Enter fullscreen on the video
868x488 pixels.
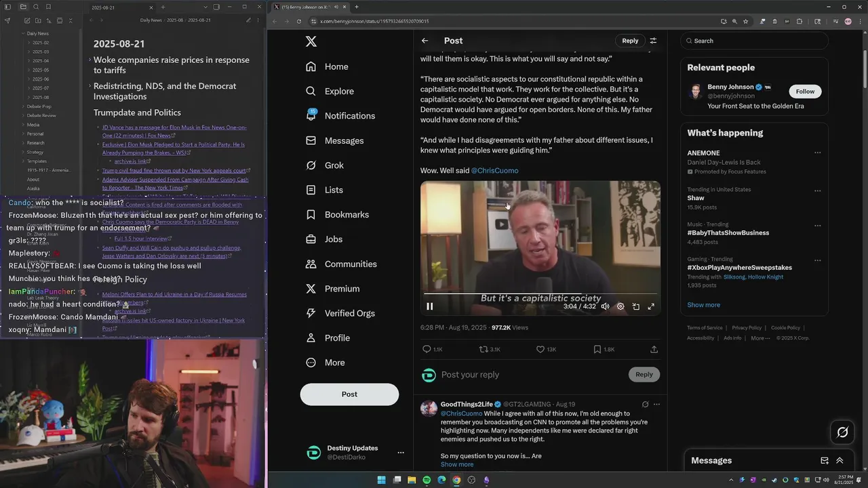click(x=651, y=306)
